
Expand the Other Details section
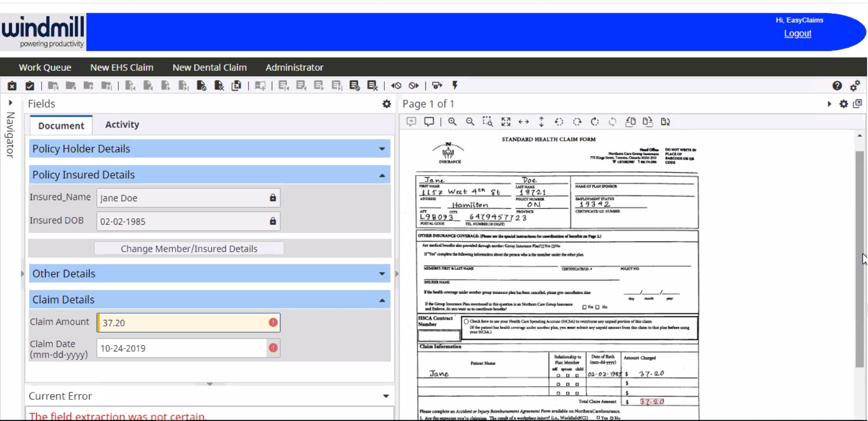pos(382,274)
